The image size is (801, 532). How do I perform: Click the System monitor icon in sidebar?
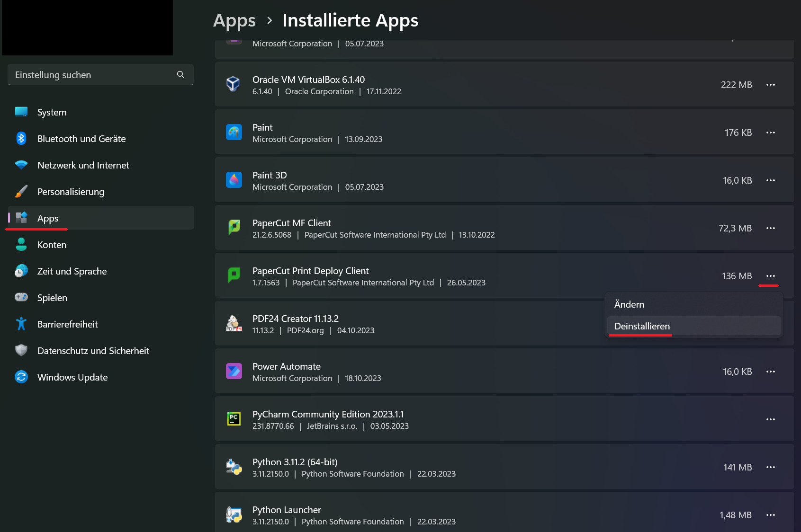click(21, 112)
